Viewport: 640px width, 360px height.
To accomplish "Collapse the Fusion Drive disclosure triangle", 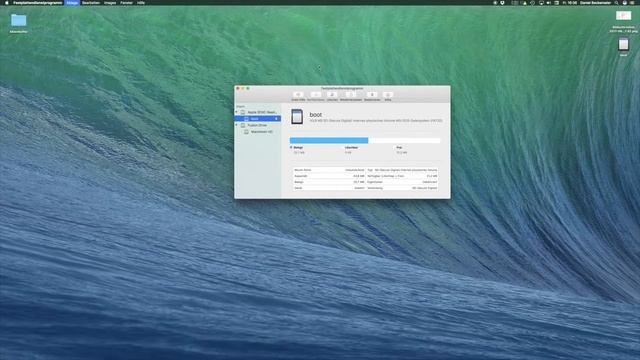I will (237, 125).
